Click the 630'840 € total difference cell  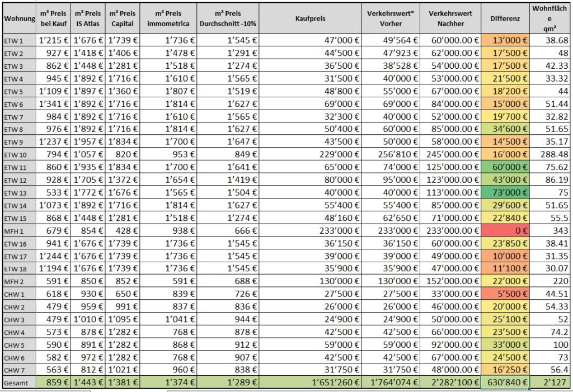pos(505,382)
